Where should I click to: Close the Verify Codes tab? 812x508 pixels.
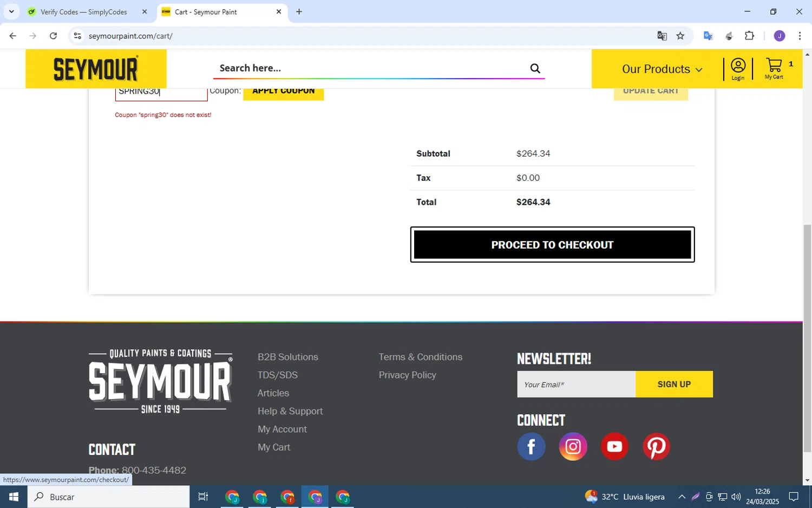click(x=145, y=11)
